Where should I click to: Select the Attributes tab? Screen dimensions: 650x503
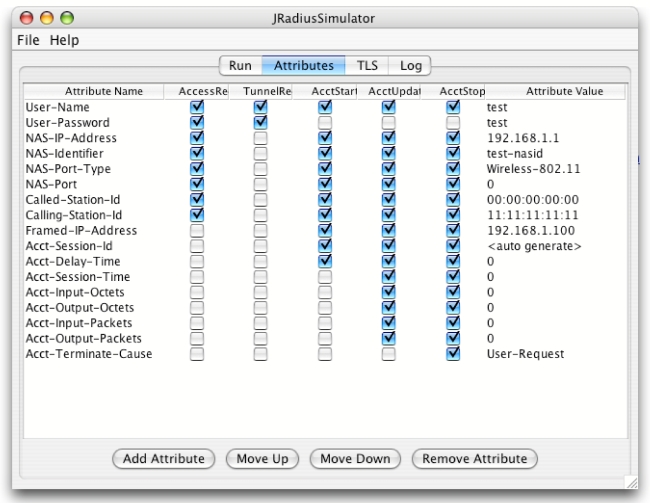pyautogui.click(x=303, y=66)
